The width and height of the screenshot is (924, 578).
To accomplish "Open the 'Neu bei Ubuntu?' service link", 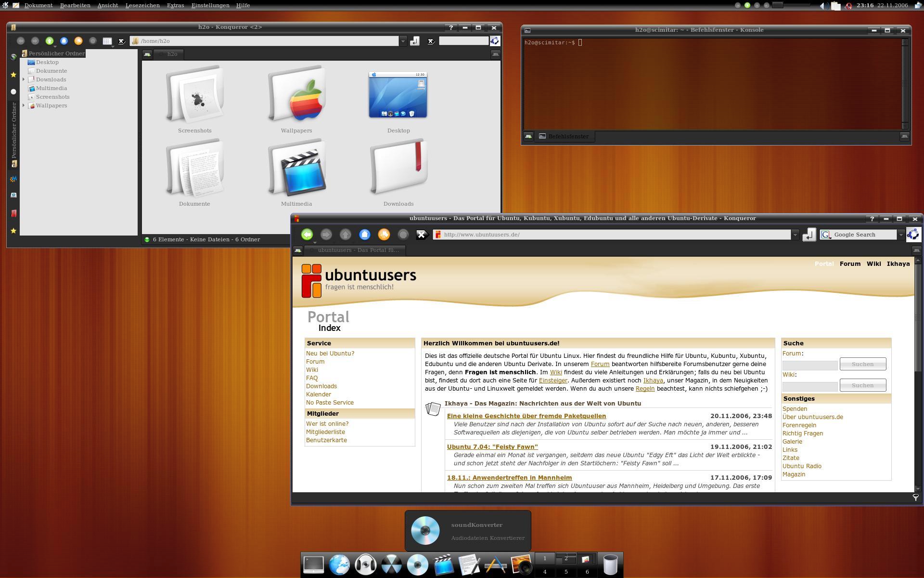I will tap(330, 354).
